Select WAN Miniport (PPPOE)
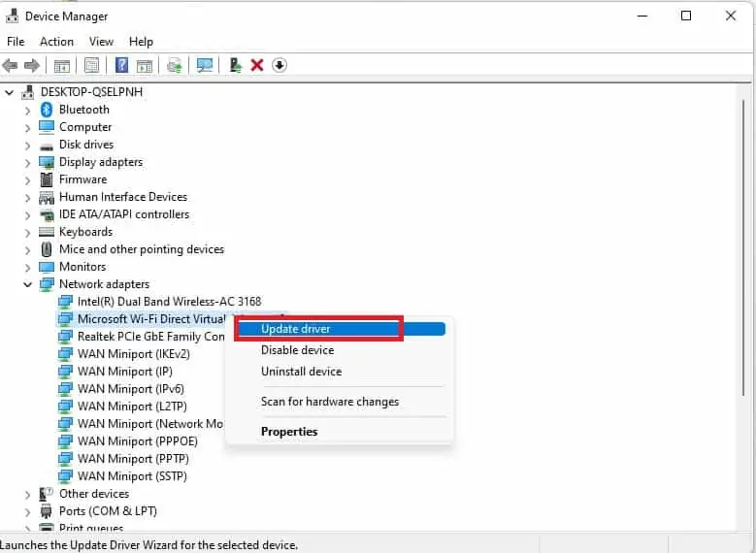 [128, 441]
